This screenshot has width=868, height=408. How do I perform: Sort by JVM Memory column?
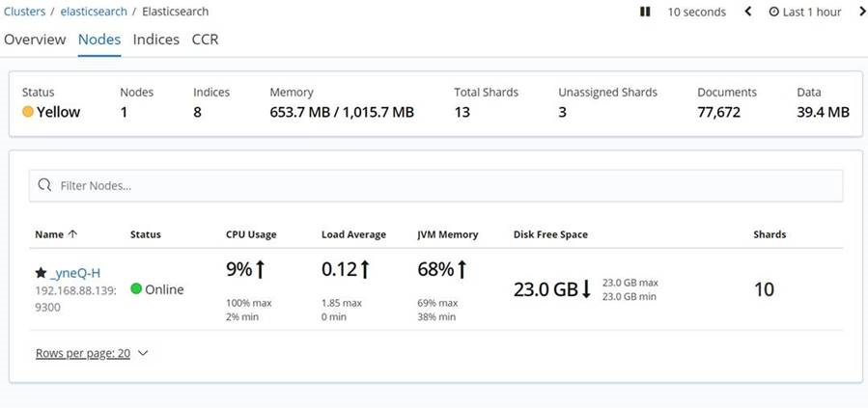pyautogui.click(x=448, y=234)
